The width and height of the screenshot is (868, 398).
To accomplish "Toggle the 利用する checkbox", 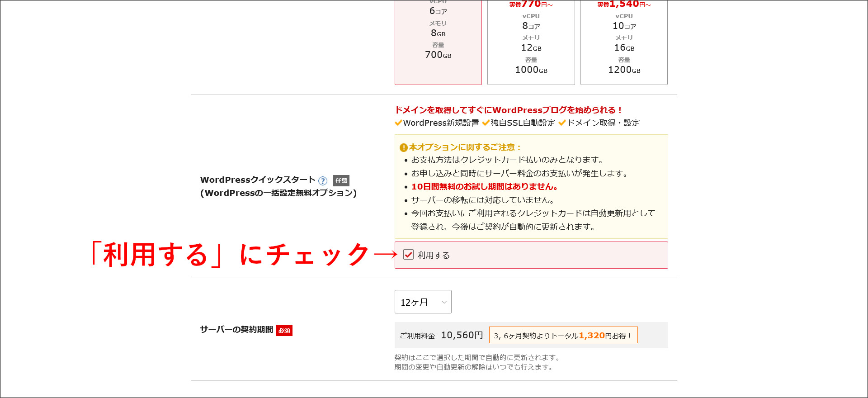I will [408, 255].
